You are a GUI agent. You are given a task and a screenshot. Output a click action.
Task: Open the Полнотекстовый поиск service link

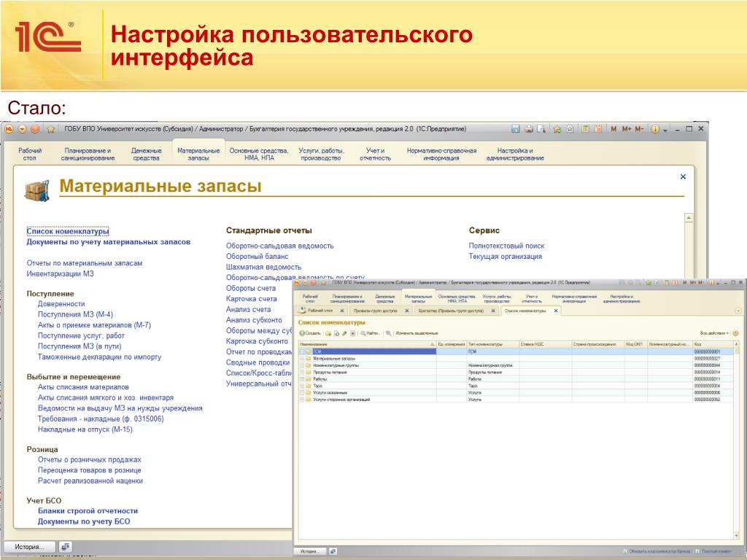506,246
